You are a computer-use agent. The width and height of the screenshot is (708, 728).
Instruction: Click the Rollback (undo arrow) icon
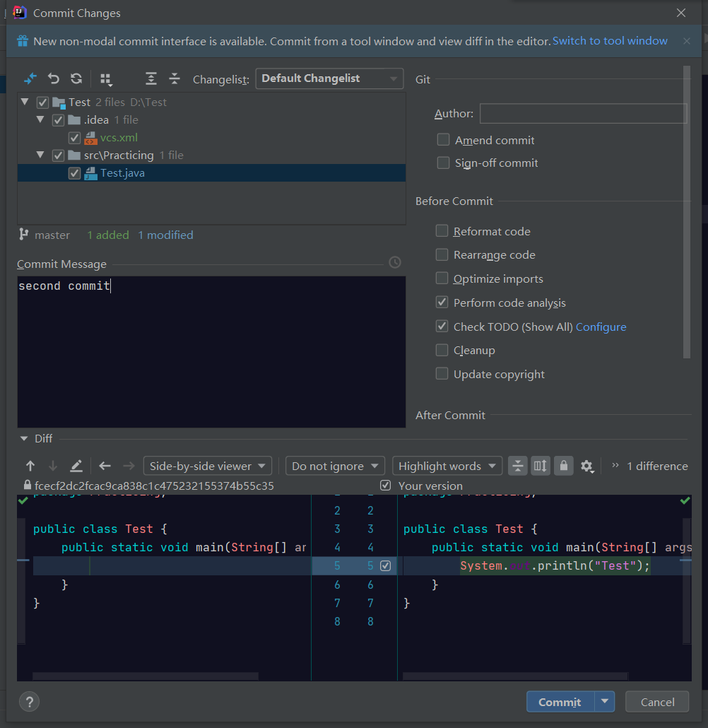54,78
